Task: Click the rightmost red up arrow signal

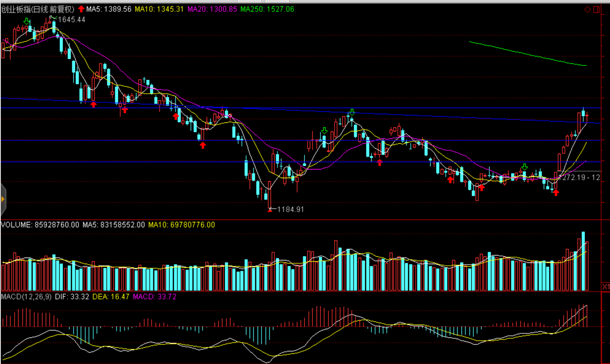Action: pyautogui.click(x=556, y=192)
